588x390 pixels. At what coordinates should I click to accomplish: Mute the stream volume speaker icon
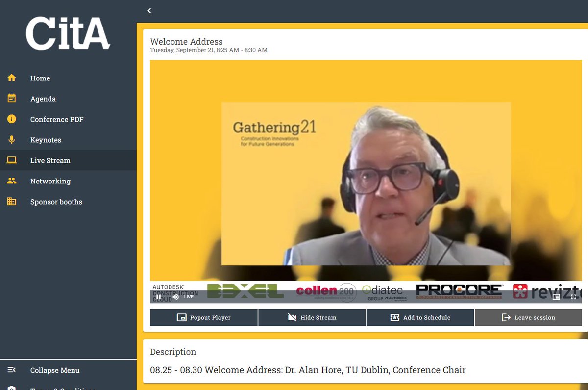tap(175, 297)
